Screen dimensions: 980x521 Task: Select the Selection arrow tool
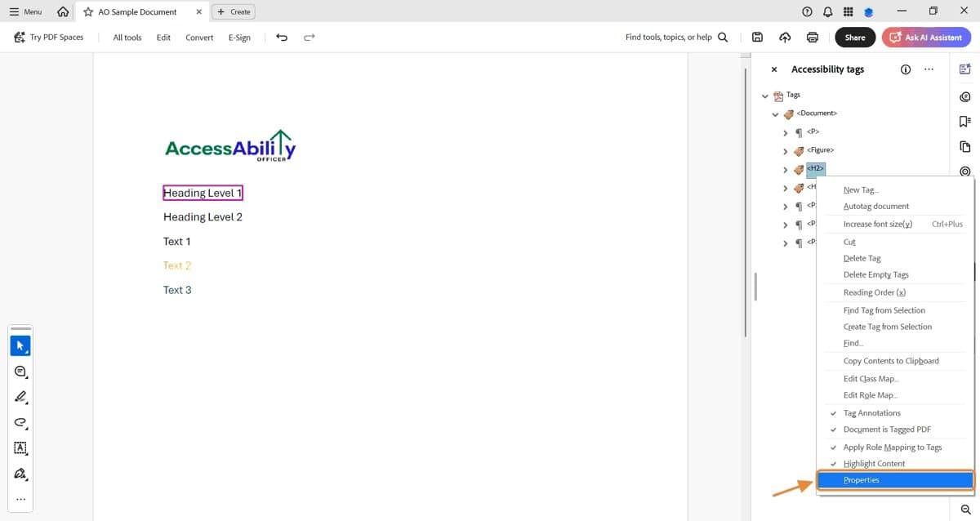[x=20, y=345]
